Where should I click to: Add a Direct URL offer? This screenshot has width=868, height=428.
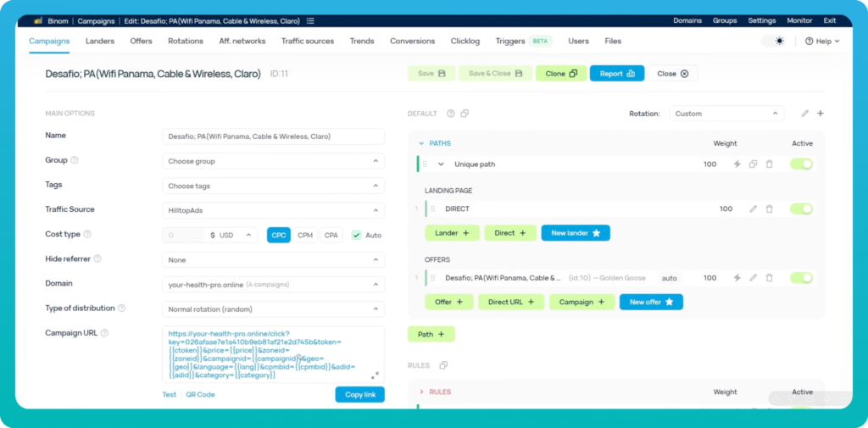pos(511,302)
